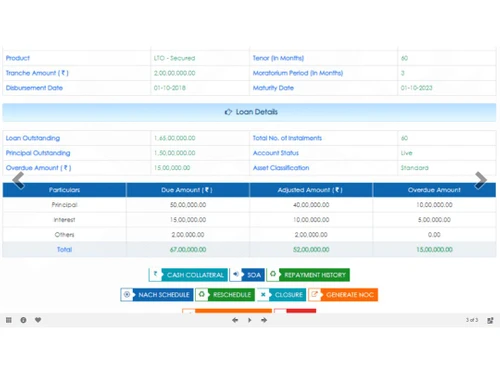Click the Asset Classification label
The image size is (500, 375).
tap(281, 168)
